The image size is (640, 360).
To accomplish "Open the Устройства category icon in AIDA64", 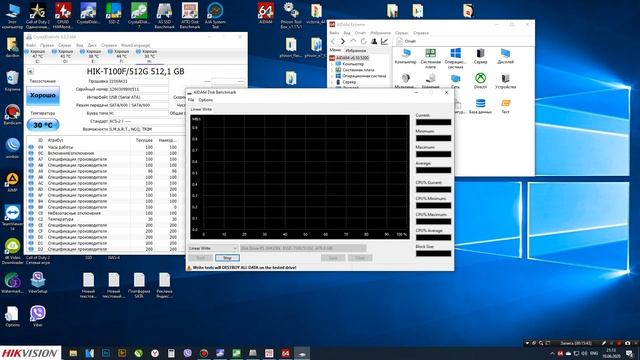I will [505, 81].
